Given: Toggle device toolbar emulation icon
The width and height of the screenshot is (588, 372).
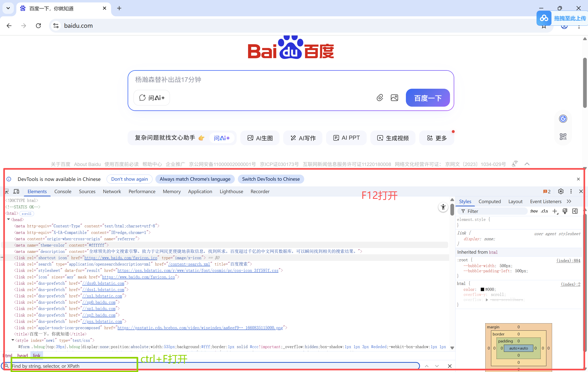Looking at the screenshot, I should coord(16,192).
